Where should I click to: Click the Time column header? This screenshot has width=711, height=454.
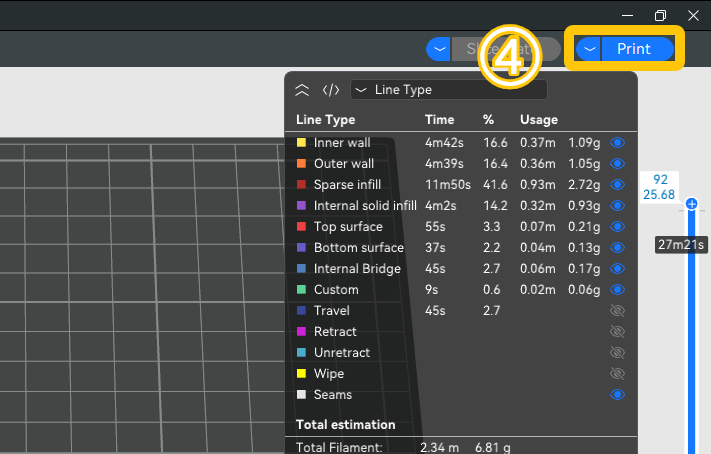pos(439,120)
